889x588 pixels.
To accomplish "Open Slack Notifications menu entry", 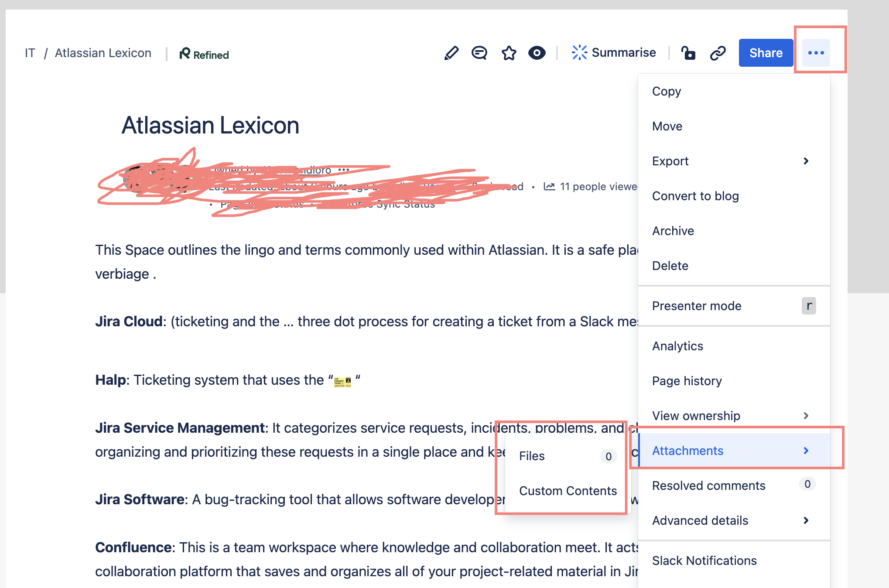I will point(704,560).
